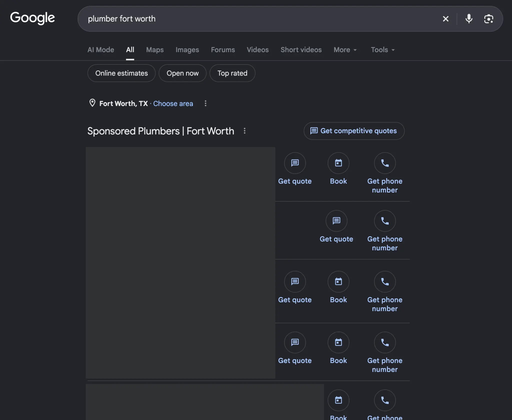Switch to Short videos tab

(x=301, y=50)
